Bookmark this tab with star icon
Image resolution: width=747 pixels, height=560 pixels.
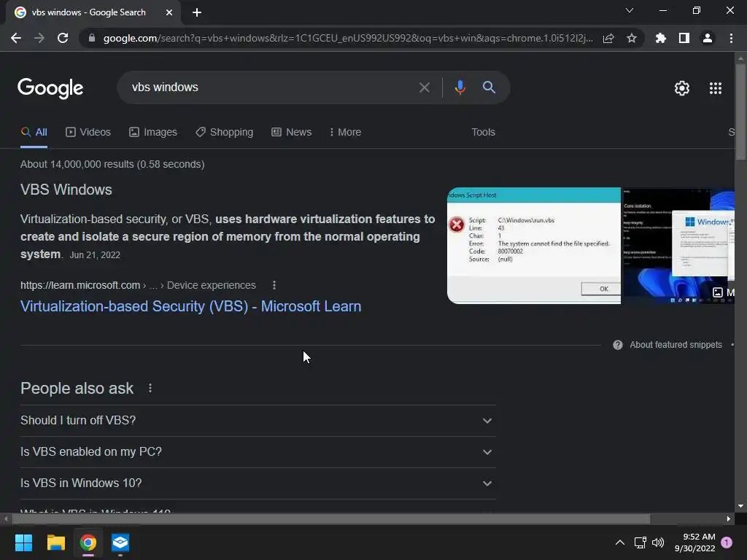click(x=632, y=38)
